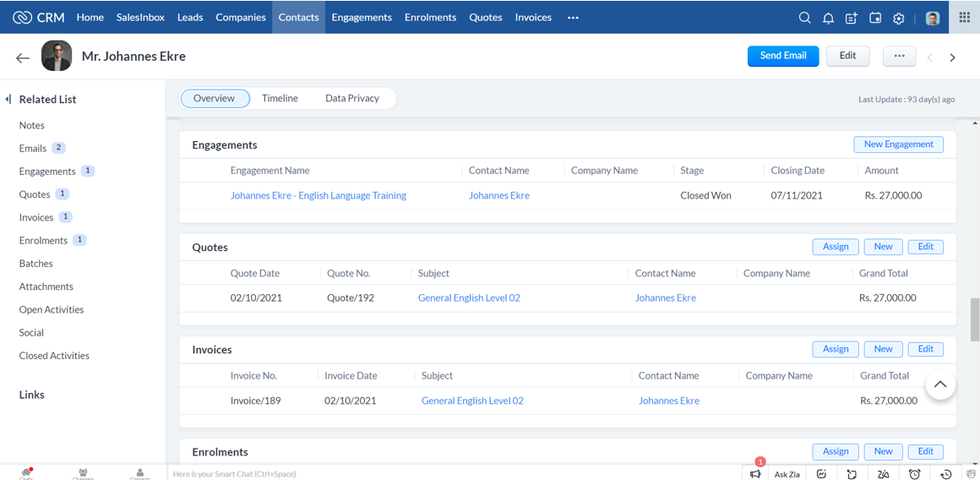Open the search icon in top bar
980x480 pixels.
tap(805, 18)
